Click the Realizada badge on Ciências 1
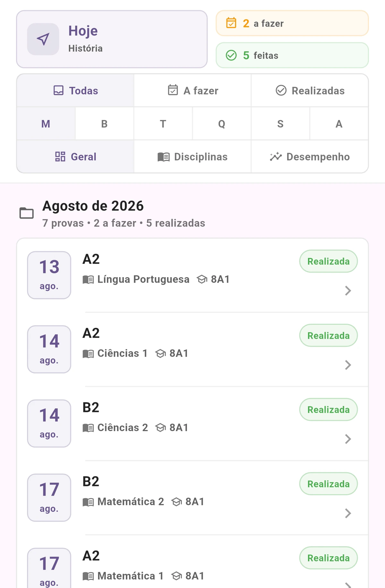The width and height of the screenshot is (385, 588). point(329,336)
